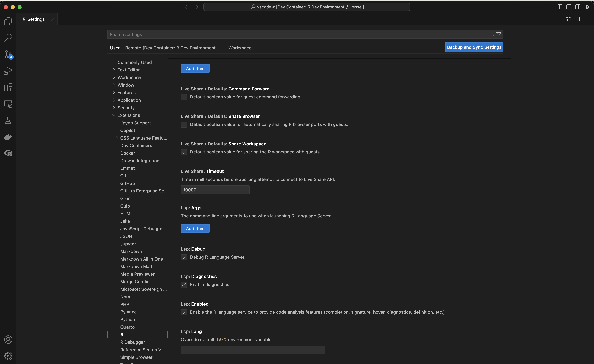Open the Source Control view
594x364 pixels.
(x=8, y=54)
